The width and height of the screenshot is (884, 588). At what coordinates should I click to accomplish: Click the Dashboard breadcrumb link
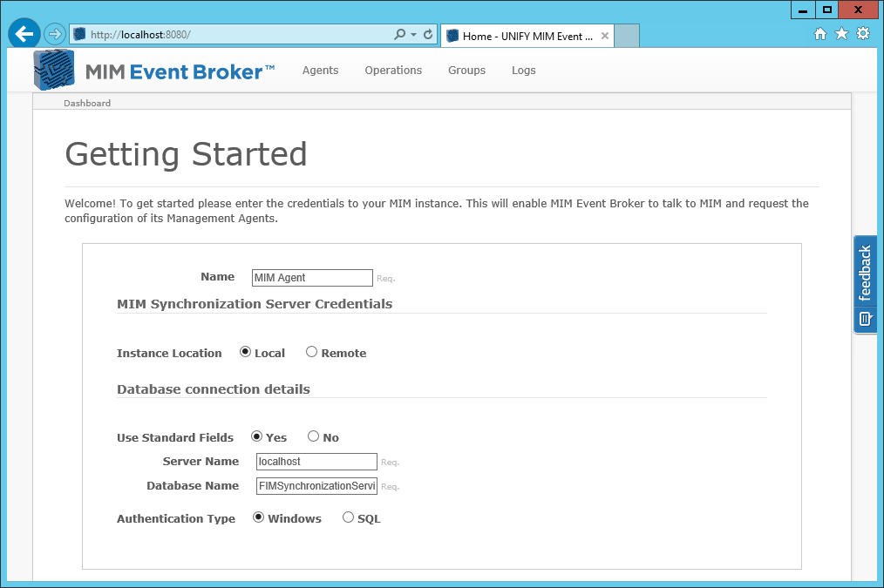click(87, 103)
